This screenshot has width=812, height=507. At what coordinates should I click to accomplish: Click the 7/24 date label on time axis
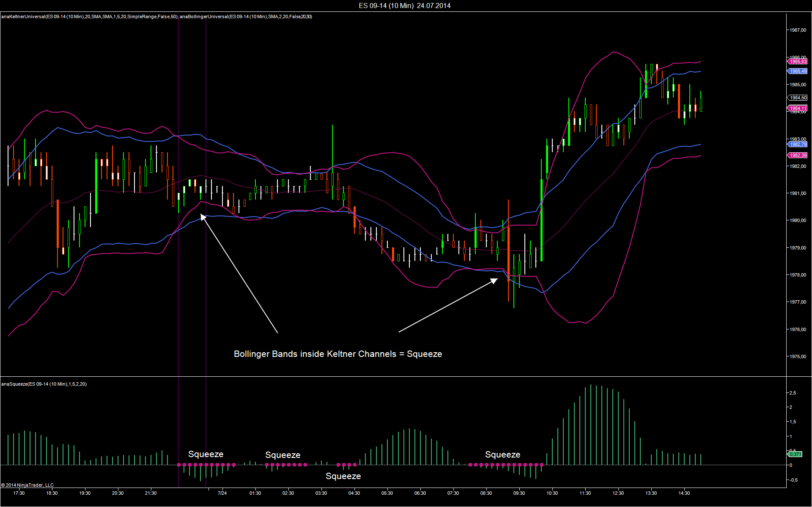tap(222, 493)
